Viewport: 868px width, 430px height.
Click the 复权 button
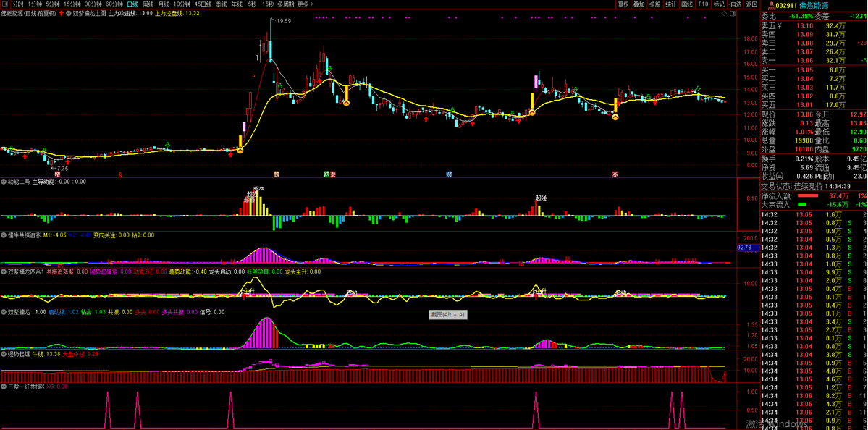point(623,4)
